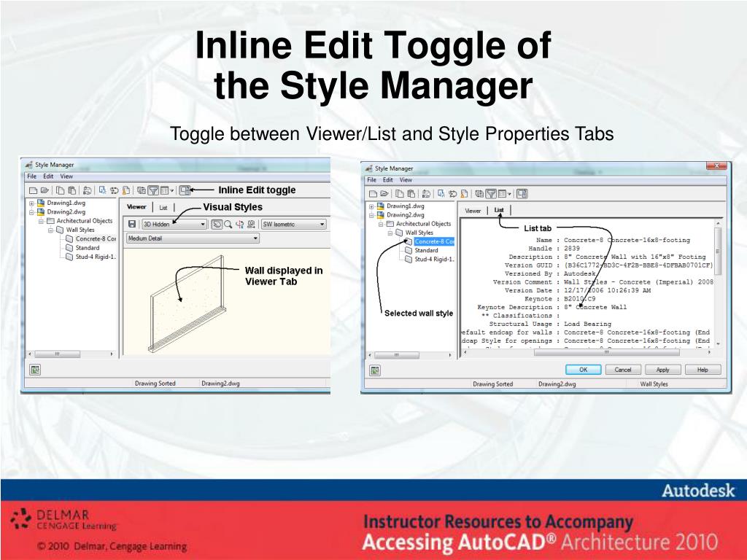Click Edit Style icon in right Style Manager
The image size is (747, 560).
coord(426,194)
